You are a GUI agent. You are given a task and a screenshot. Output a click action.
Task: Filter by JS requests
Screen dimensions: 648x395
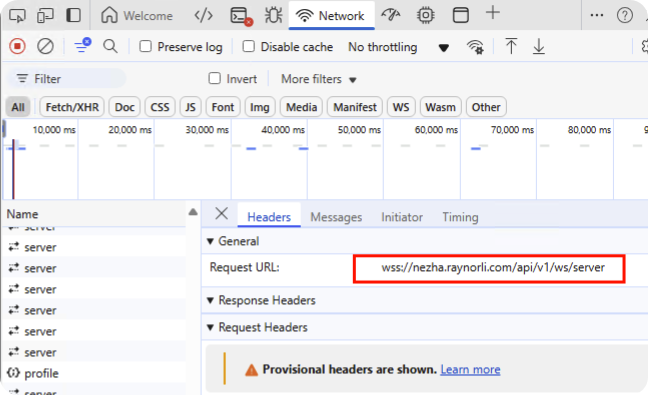pos(191,107)
